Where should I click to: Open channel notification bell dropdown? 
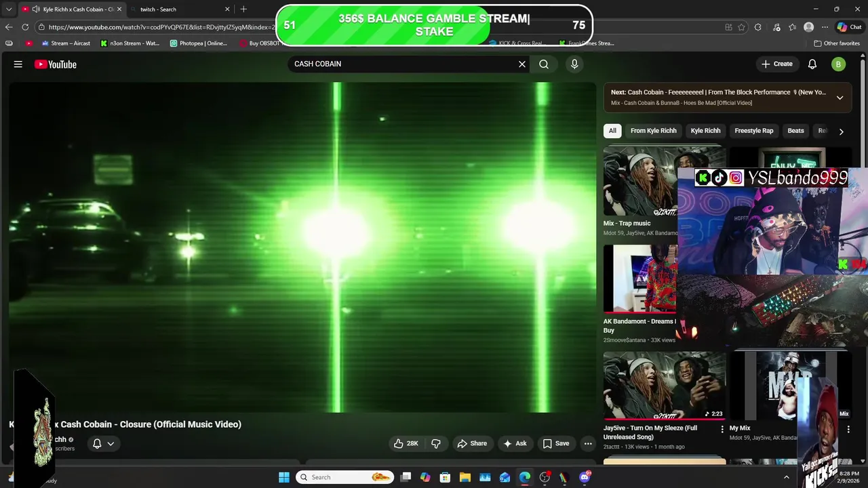(x=103, y=443)
